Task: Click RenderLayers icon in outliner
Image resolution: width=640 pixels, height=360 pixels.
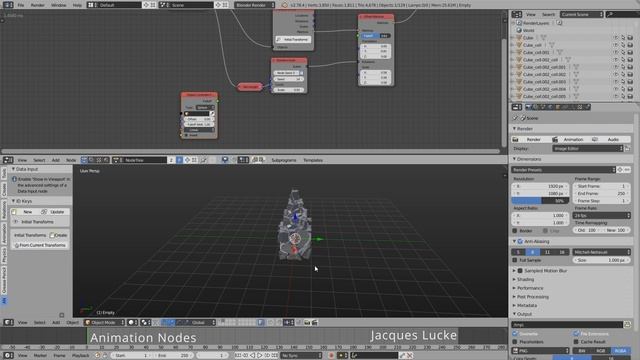Action: [519, 23]
